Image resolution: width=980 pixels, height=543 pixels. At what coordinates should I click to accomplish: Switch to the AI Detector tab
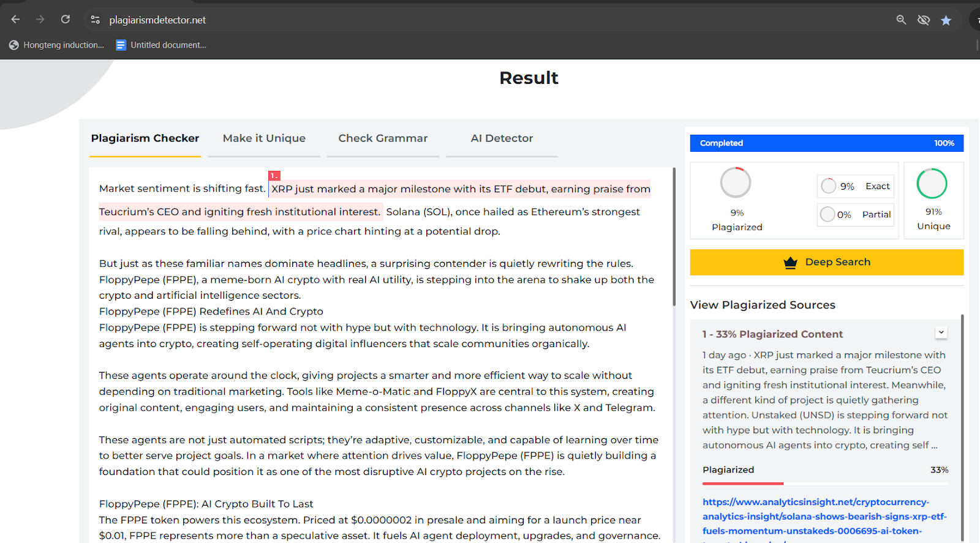[x=502, y=138]
